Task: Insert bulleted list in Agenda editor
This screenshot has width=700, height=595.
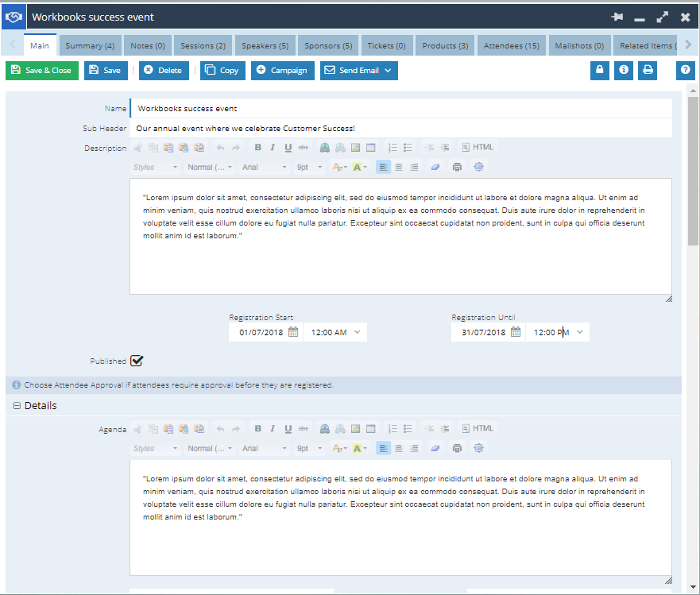Action: pyautogui.click(x=408, y=428)
